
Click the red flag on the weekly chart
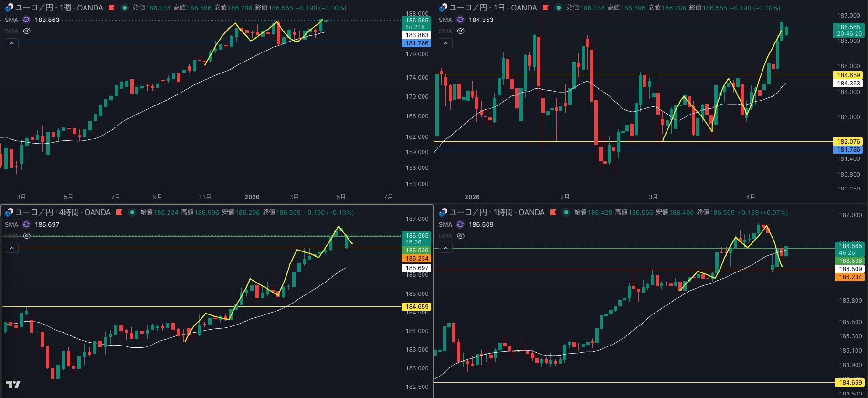pos(112,8)
